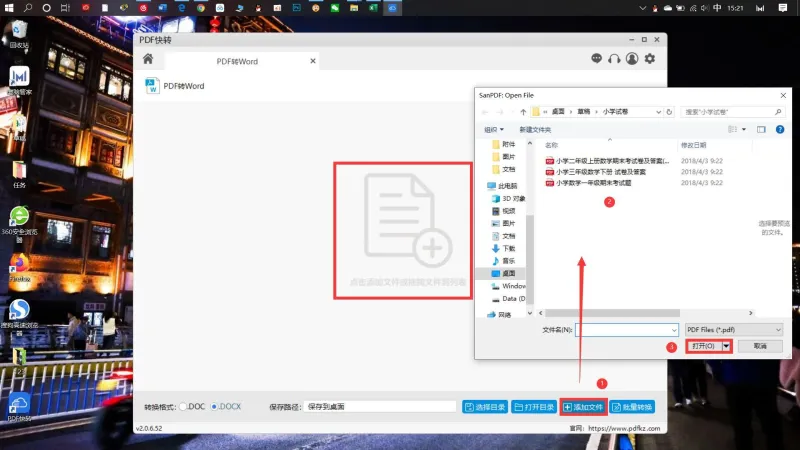Click the 选择目录 button
800x450 pixels.
coord(485,407)
